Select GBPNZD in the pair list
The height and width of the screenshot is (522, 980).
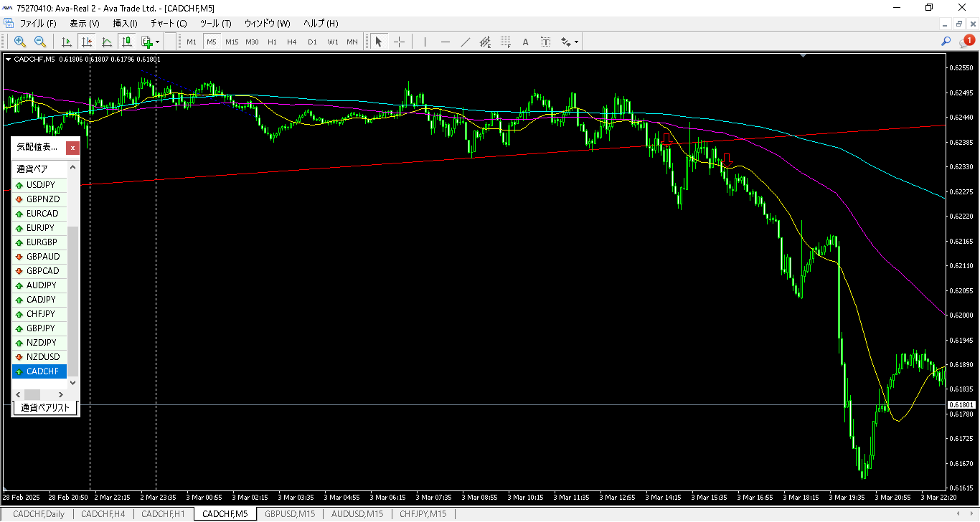(40, 199)
